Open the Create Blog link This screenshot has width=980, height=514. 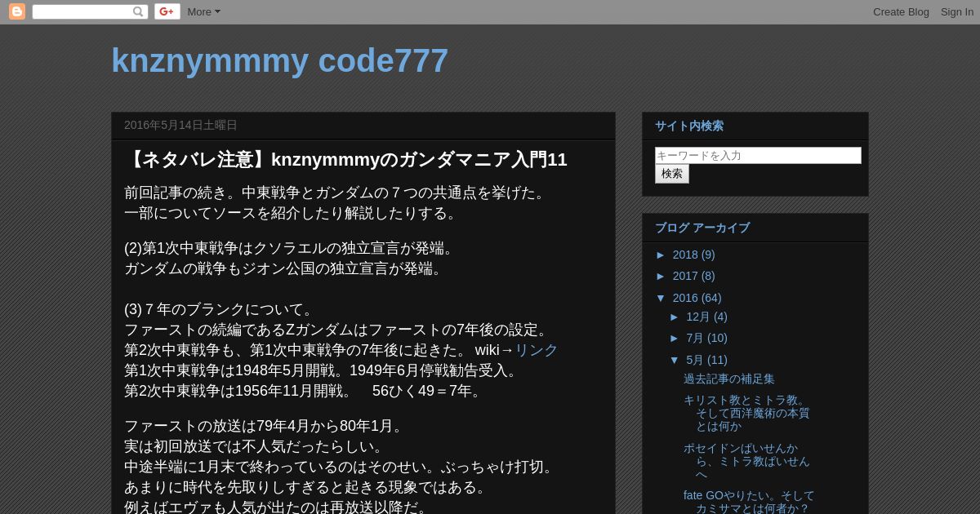coord(901,11)
